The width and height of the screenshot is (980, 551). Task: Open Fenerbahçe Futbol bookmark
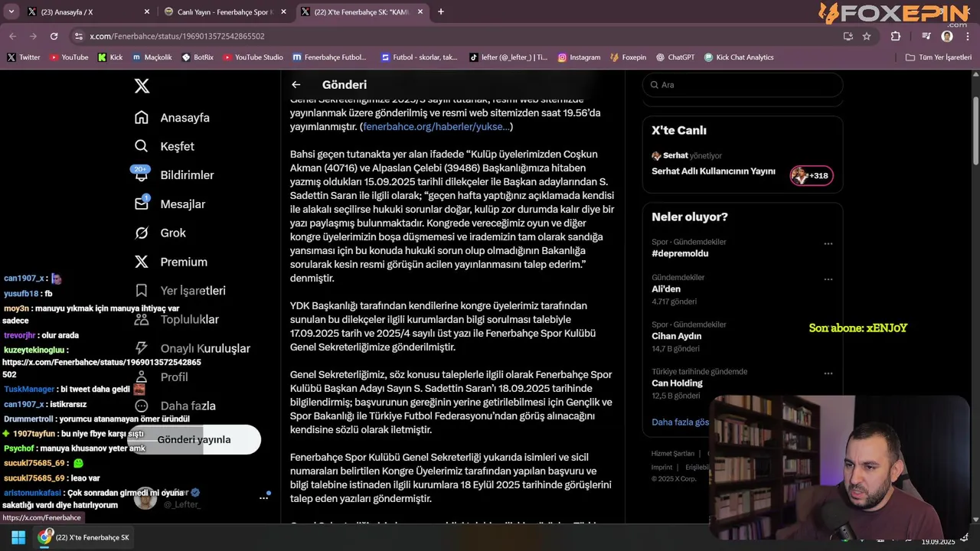(x=329, y=57)
